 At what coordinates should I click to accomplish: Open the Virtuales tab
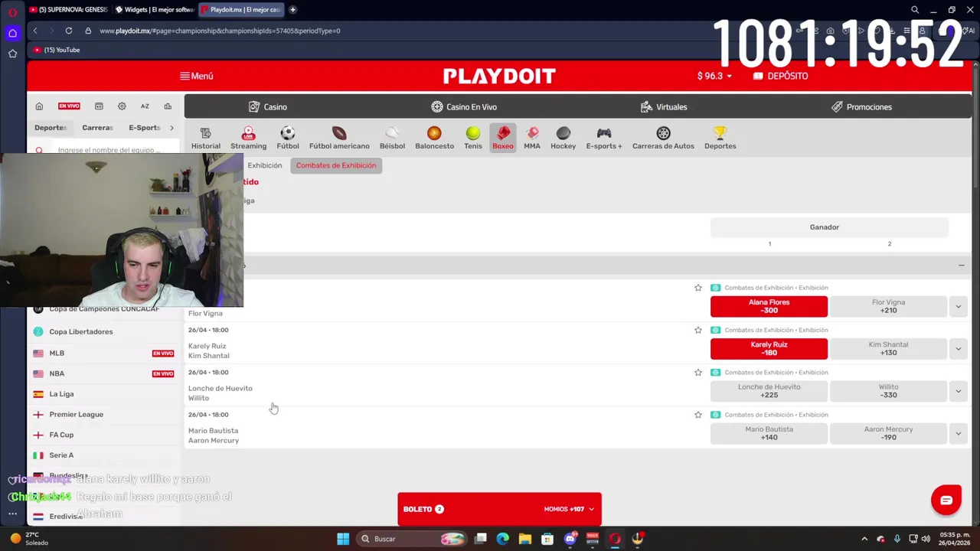coord(664,107)
